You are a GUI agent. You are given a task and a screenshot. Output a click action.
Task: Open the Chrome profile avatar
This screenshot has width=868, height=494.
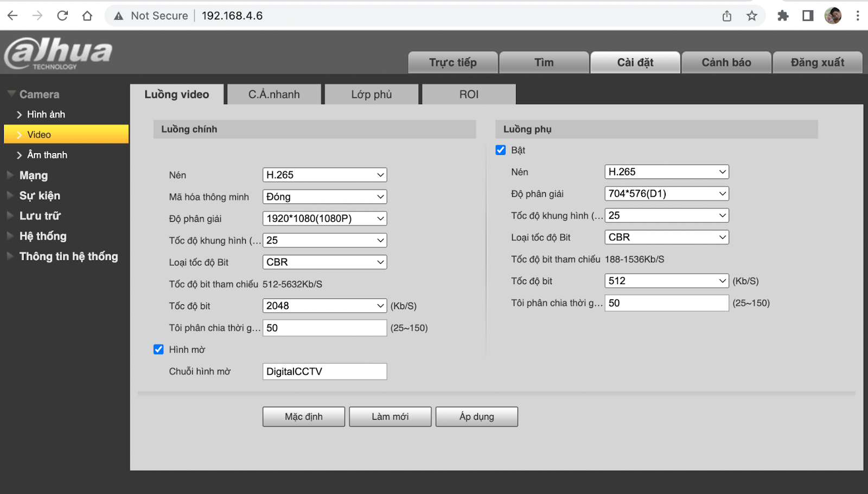(x=833, y=16)
